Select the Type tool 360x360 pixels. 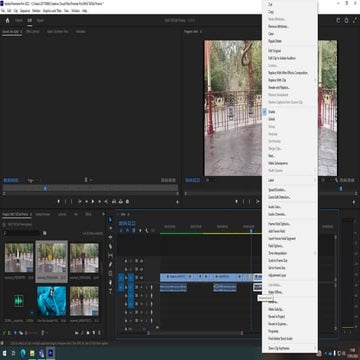coord(110,291)
